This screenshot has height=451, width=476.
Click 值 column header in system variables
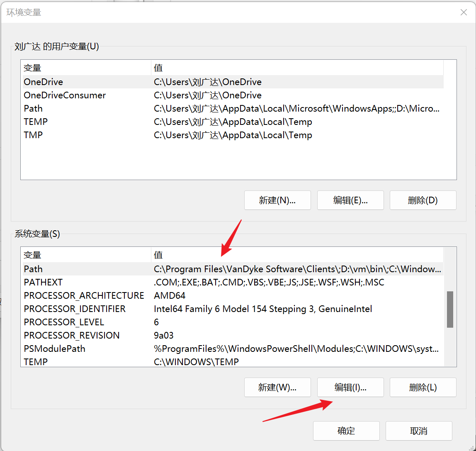pos(297,255)
